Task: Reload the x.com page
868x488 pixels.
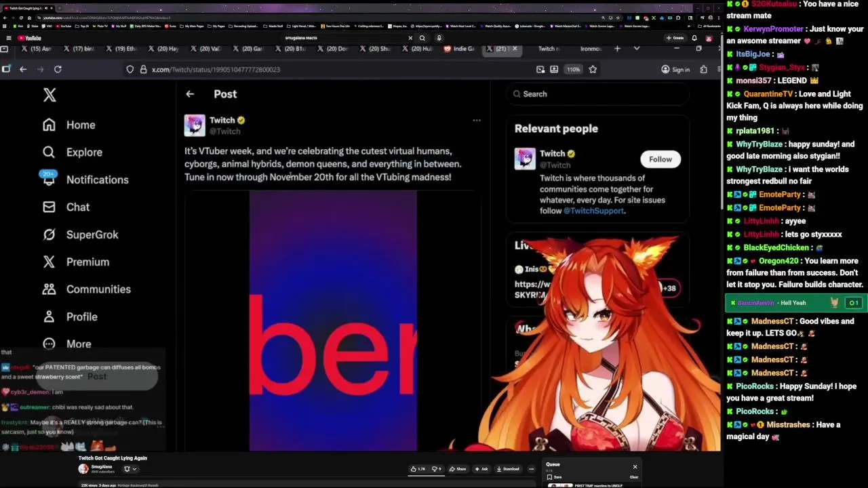Action: pyautogui.click(x=58, y=69)
